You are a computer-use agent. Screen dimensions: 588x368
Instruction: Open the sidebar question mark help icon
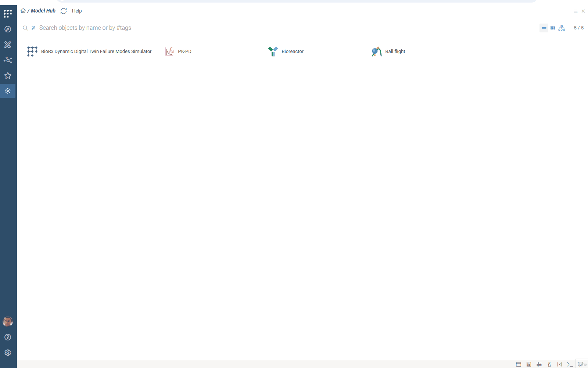point(8,337)
